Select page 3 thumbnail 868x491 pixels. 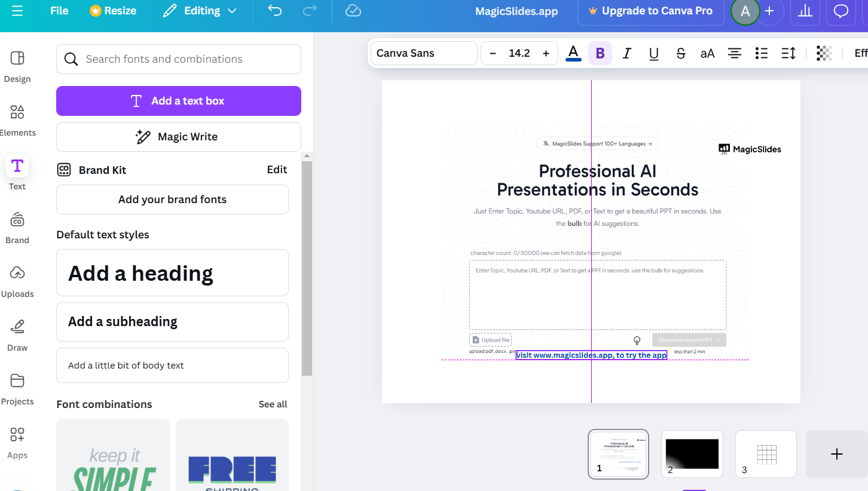tap(766, 454)
